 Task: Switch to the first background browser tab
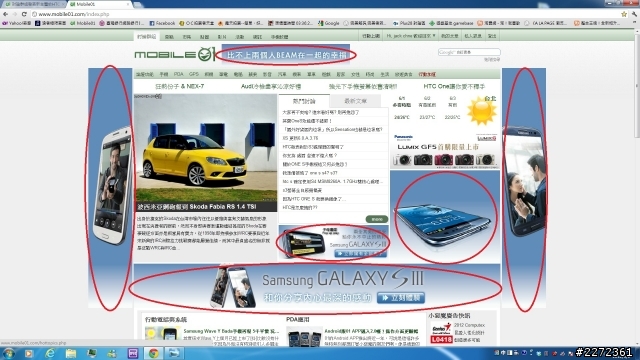[x=33, y=4]
